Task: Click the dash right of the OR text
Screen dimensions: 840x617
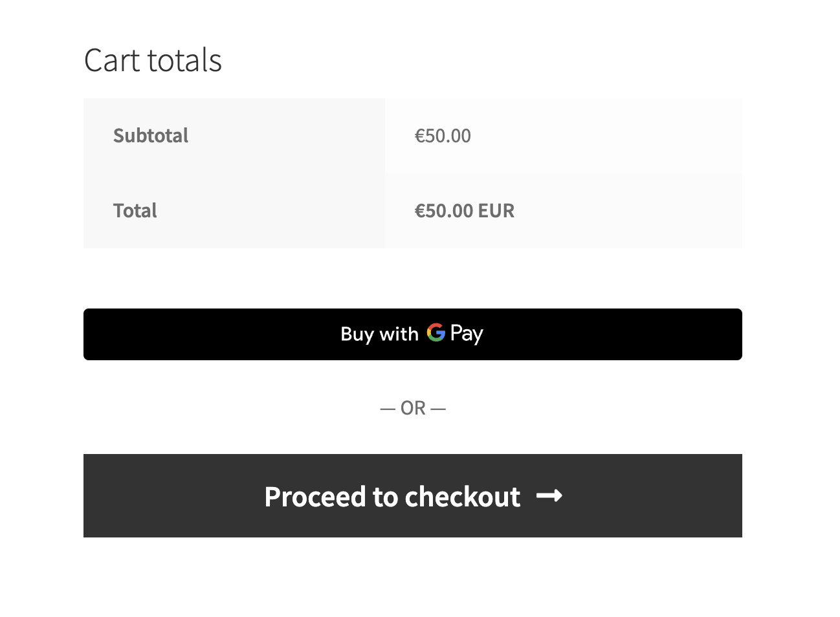Action: click(438, 409)
